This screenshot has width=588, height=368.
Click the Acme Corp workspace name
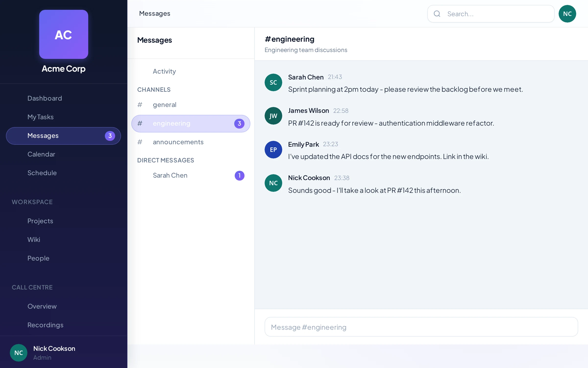pyautogui.click(x=64, y=69)
